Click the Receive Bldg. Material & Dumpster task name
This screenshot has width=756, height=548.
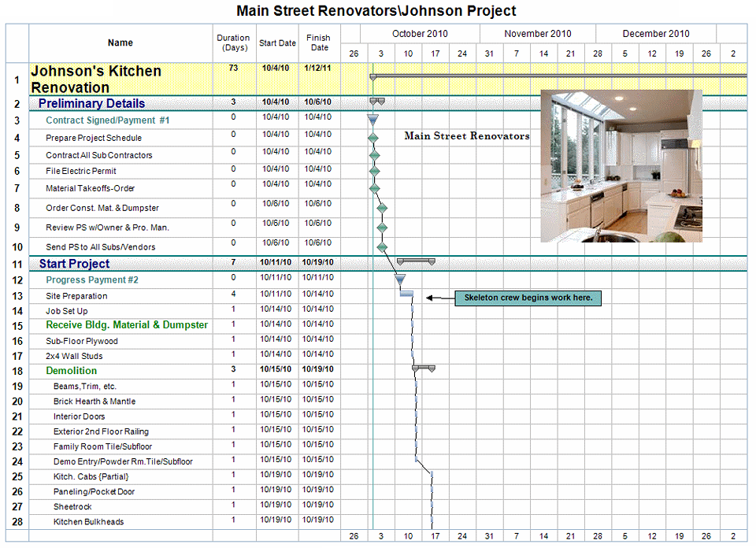point(127,325)
